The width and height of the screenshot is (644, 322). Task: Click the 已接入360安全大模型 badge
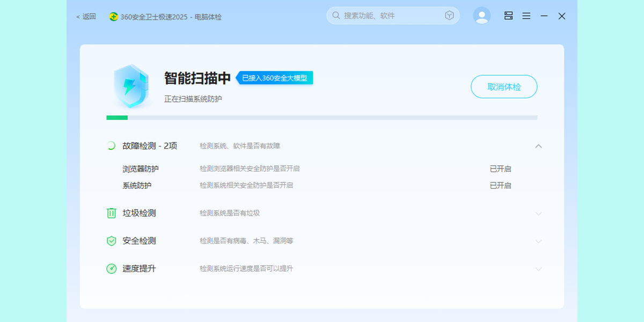275,78
